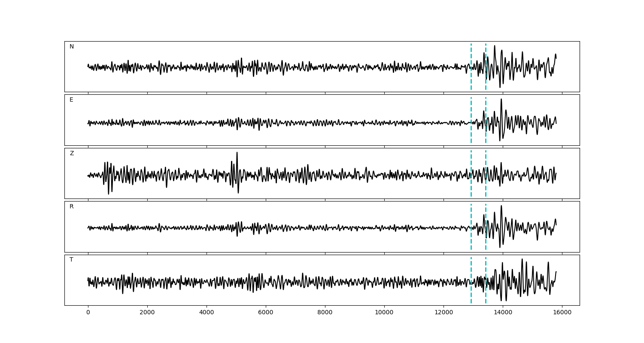This screenshot has height=343, width=644.
Task: Select the R component label
Action: (72, 207)
